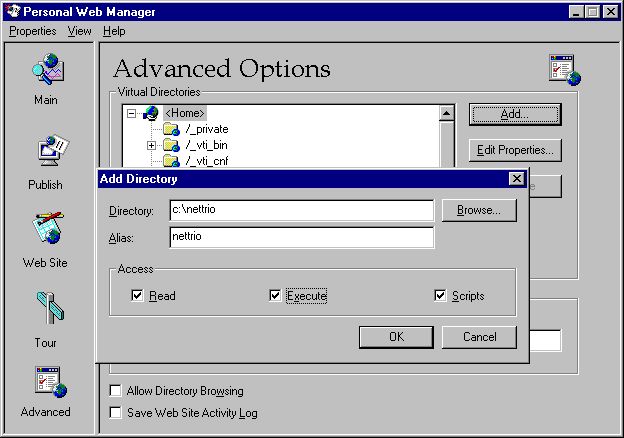Click the Alias text field

tap(301, 237)
